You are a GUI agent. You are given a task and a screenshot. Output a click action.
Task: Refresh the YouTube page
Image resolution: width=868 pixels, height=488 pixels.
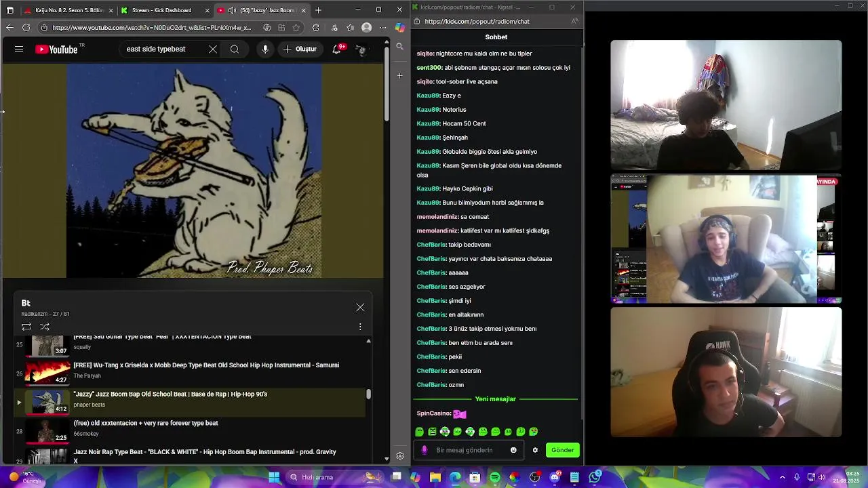tap(26, 28)
